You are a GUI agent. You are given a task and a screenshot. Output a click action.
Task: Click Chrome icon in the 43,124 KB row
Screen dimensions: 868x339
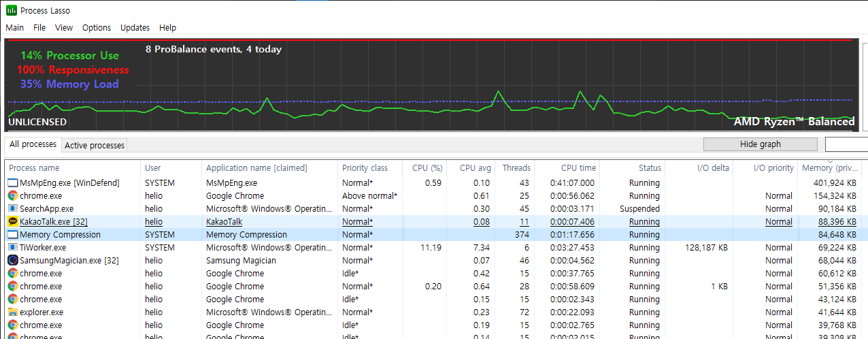click(12, 299)
